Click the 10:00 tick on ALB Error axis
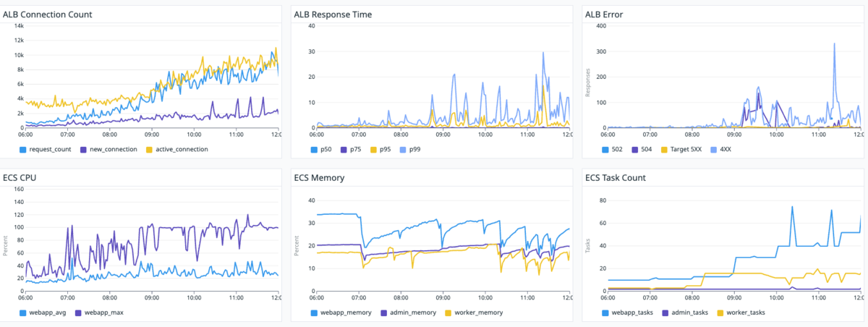This screenshot has height=327, width=868. 776,134
